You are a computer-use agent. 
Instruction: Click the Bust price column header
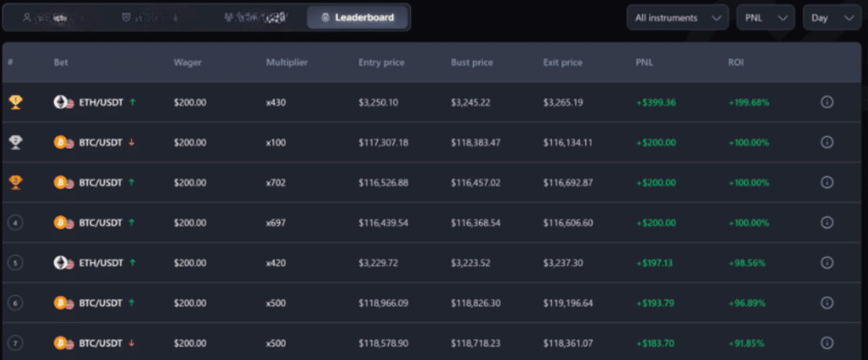(x=473, y=63)
